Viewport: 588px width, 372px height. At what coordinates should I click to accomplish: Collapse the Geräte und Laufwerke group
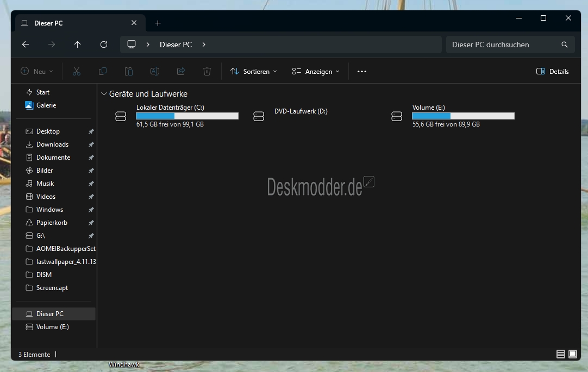pyautogui.click(x=104, y=93)
